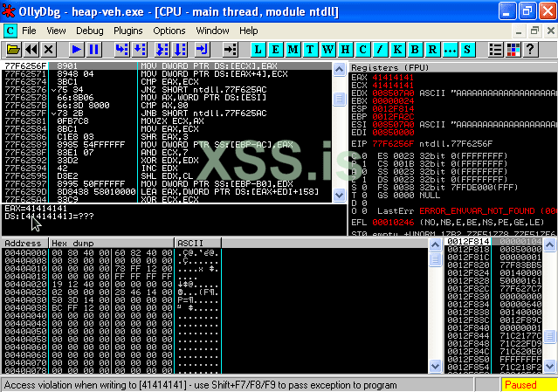Pause execution with the pause icon

click(93, 50)
